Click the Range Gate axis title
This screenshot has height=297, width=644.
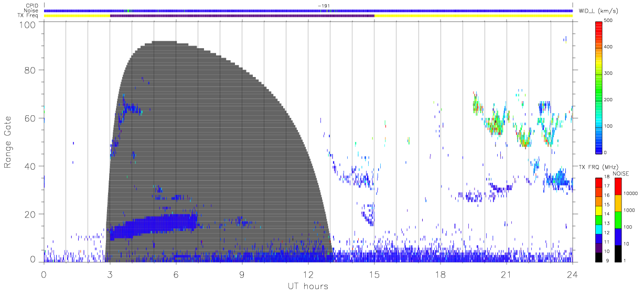(9, 143)
